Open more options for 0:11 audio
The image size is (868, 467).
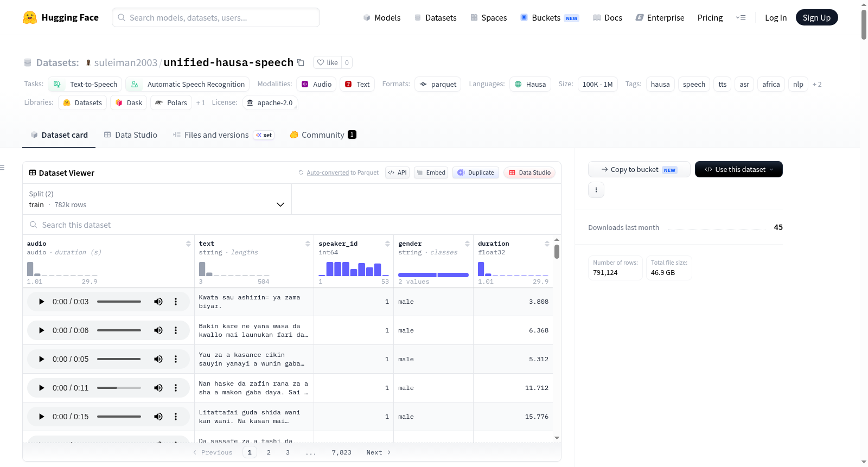coord(176,388)
